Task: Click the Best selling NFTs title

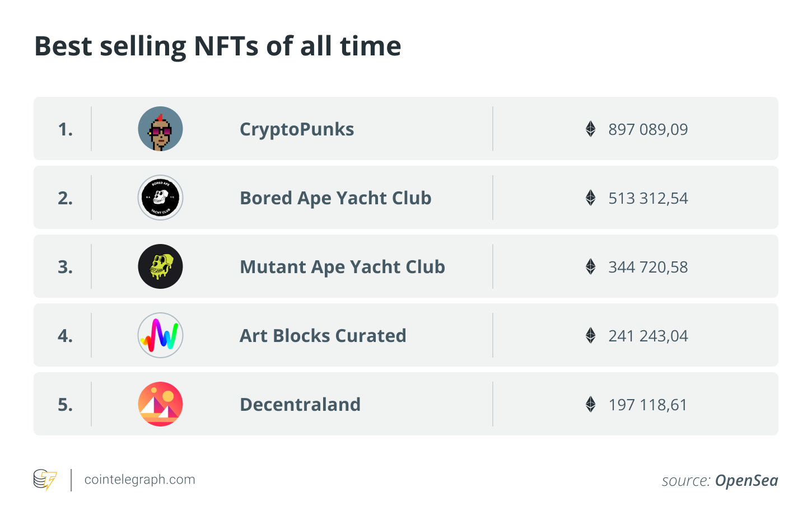Action: (218, 46)
